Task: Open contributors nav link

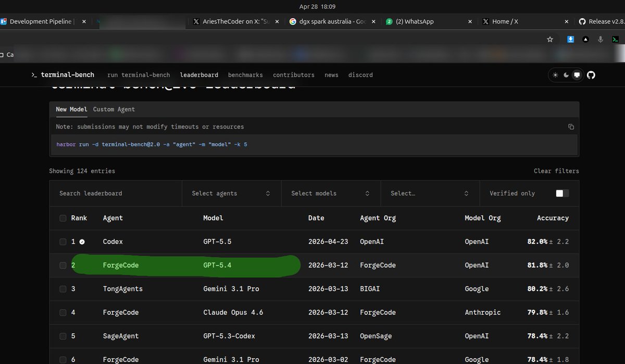Action: coord(294,75)
